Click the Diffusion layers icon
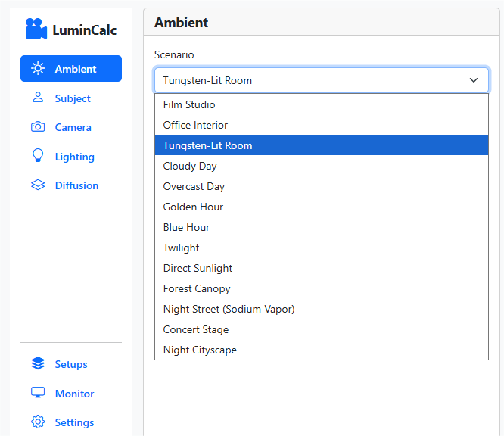The height and width of the screenshot is (436, 504). point(38,185)
